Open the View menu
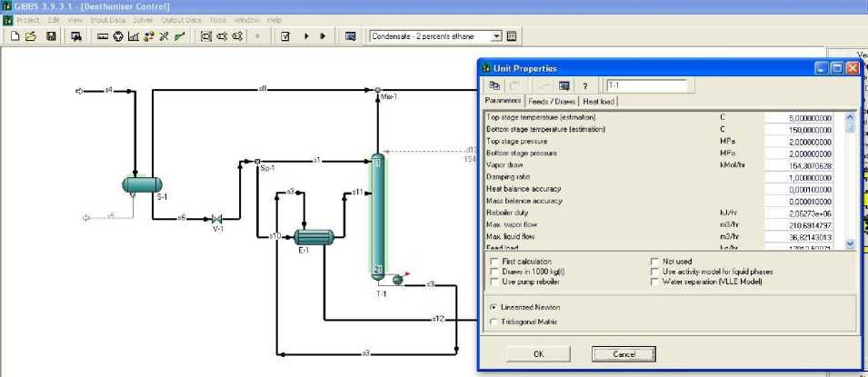Screen dimensions: 868x377 point(75,20)
